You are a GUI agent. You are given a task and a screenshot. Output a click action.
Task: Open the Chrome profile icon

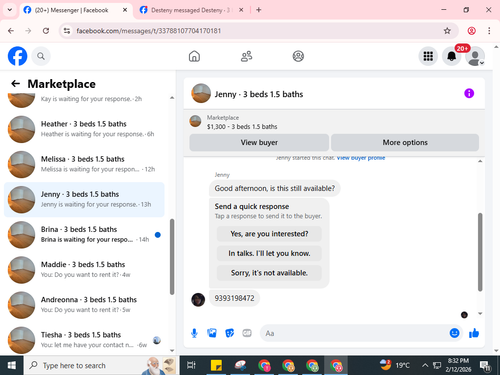tap(472, 31)
